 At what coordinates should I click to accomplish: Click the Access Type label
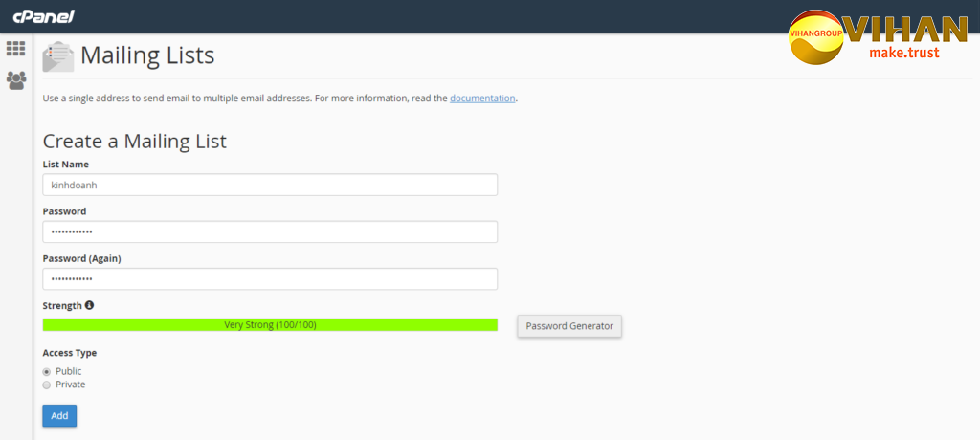(x=70, y=353)
